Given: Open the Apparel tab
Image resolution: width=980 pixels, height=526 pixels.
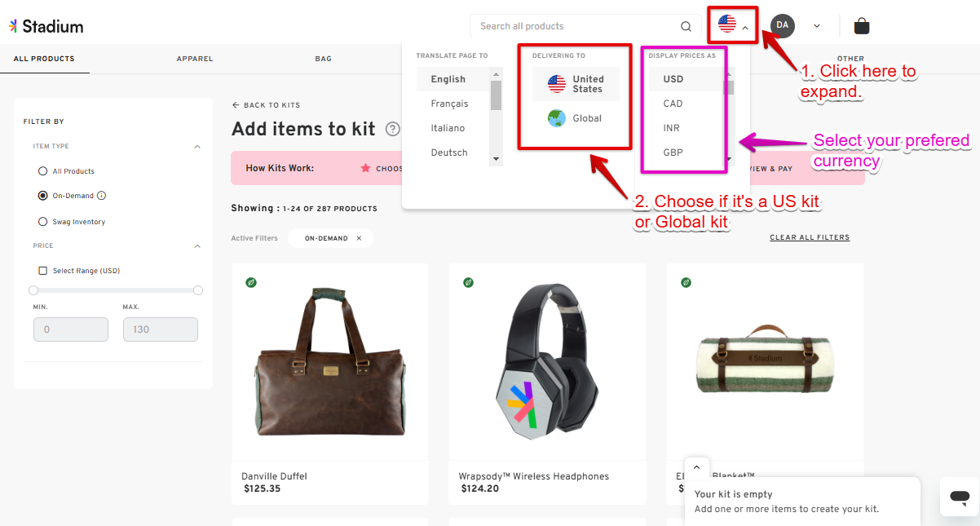Looking at the screenshot, I should coord(195,59).
